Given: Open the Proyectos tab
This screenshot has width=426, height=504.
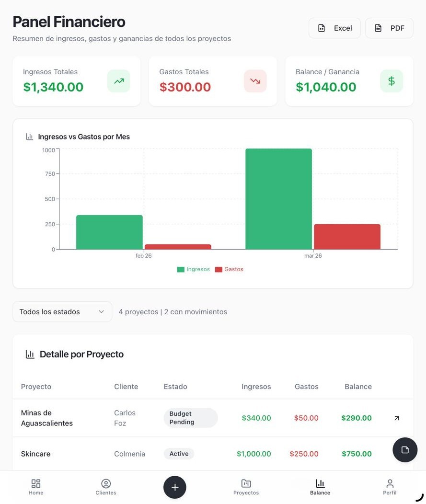Looking at the screenshot, I should tap(246, 487).
